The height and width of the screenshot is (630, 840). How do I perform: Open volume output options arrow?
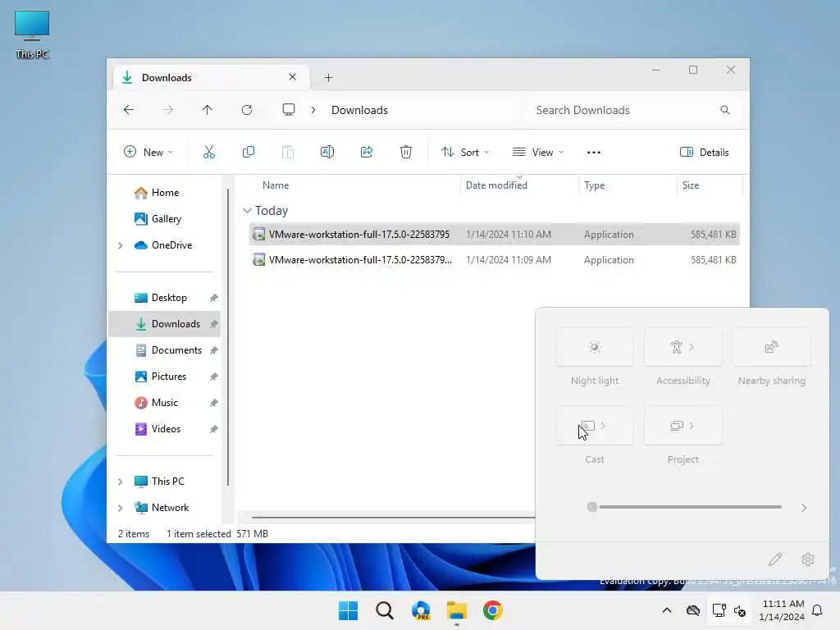coord(804,507)
